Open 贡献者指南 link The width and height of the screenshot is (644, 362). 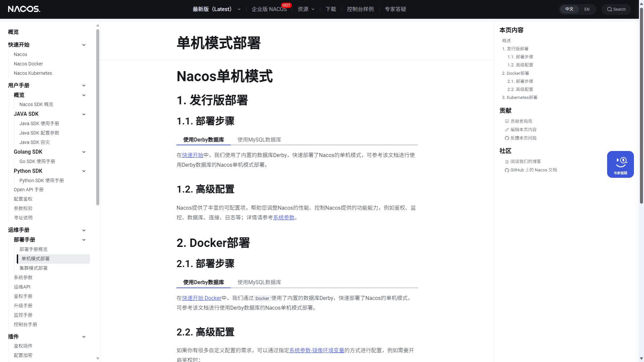click(x=521, y=121)
